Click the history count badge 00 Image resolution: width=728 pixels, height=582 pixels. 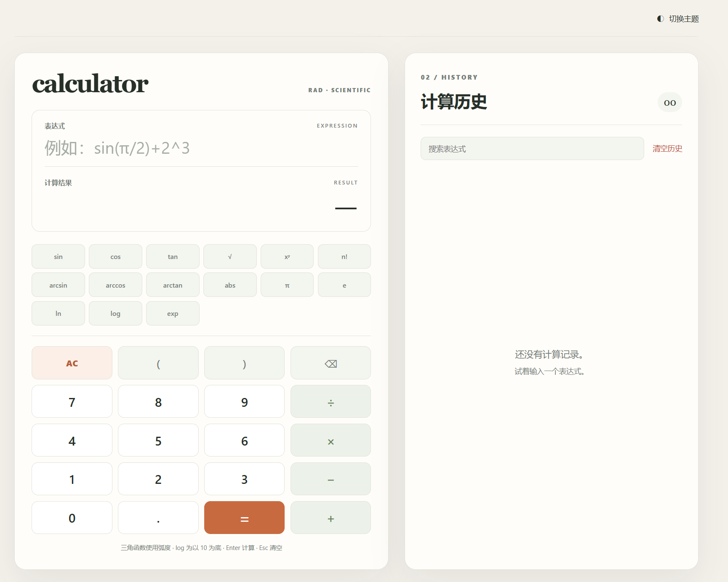[x=670, y=102]
